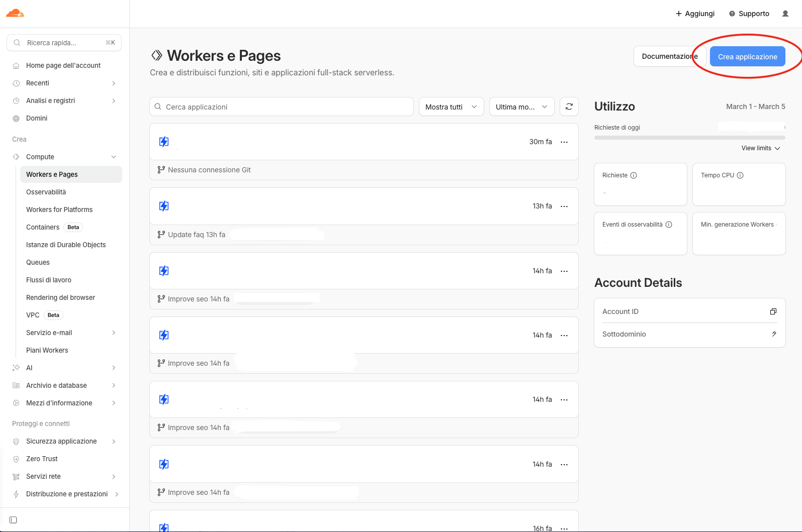Click Richieste info icon
802x532 pixels.
pyautogui.click(x=634, y=175)
